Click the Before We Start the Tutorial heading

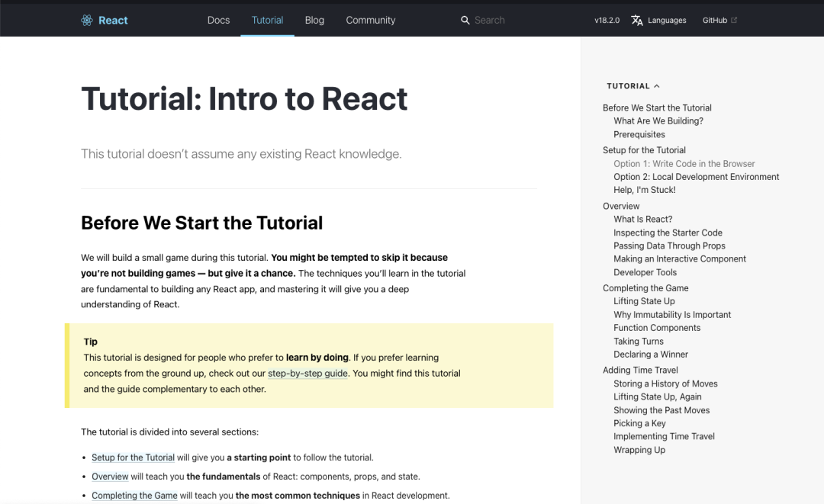pos(201,223)
